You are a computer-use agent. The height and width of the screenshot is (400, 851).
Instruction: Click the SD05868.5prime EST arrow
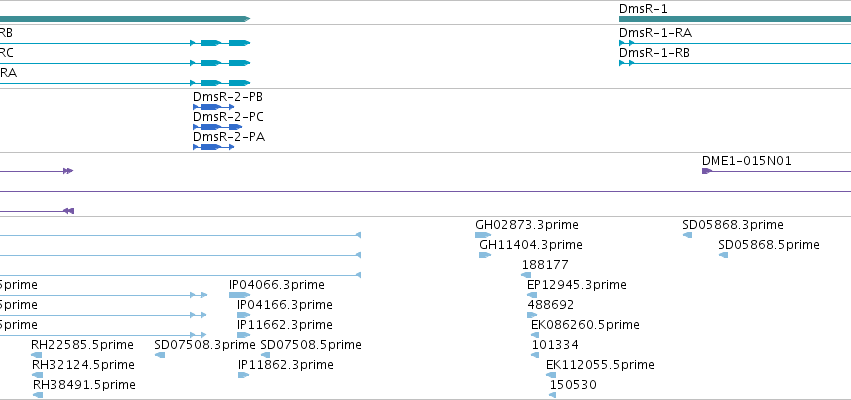tap(723, 255)
